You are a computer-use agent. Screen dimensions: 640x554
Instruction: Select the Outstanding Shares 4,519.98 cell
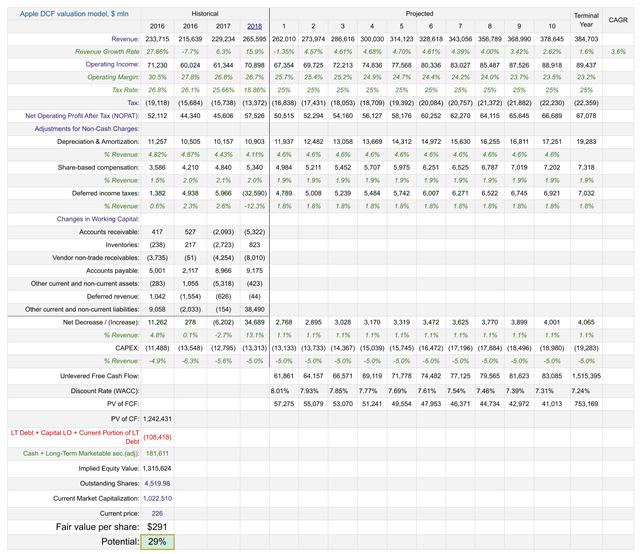(157, 483)
